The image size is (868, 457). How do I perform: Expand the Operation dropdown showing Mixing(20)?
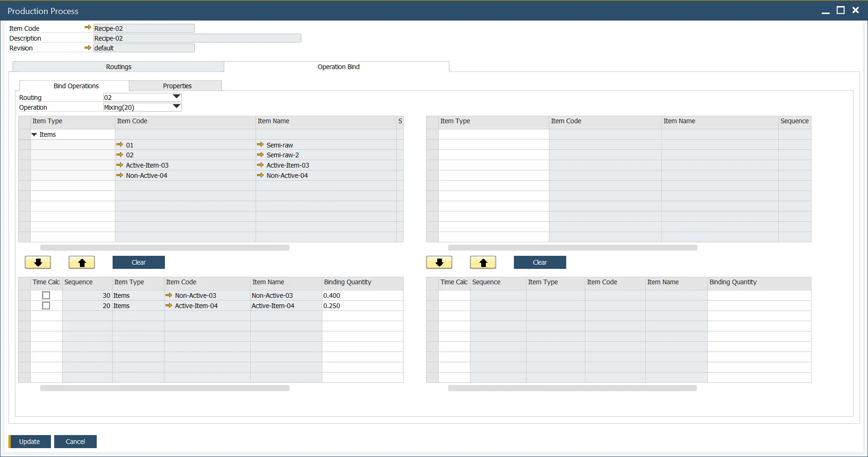pos(176,106)
